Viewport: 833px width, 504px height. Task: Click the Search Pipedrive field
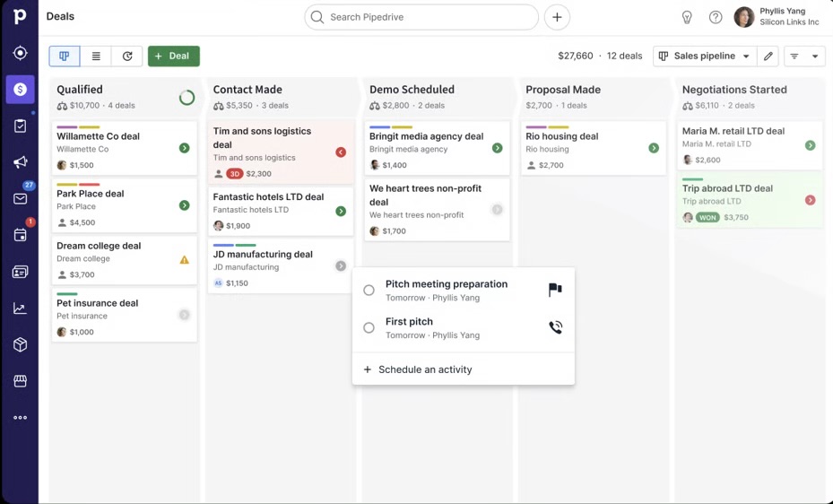coord(421,17)
